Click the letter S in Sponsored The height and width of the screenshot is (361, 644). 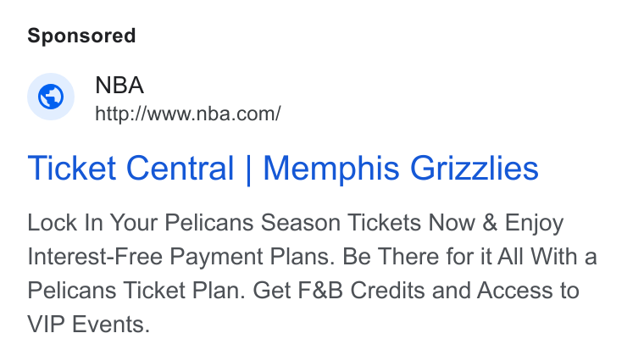click(34, 36)
